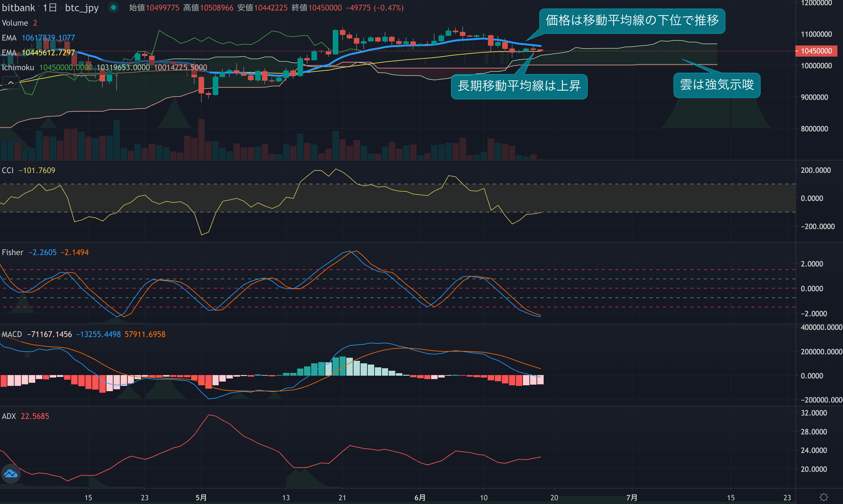This screenshot has height=504, width=843.
Task: Click the red 10450000 current price tag
Action: [816, 51]
